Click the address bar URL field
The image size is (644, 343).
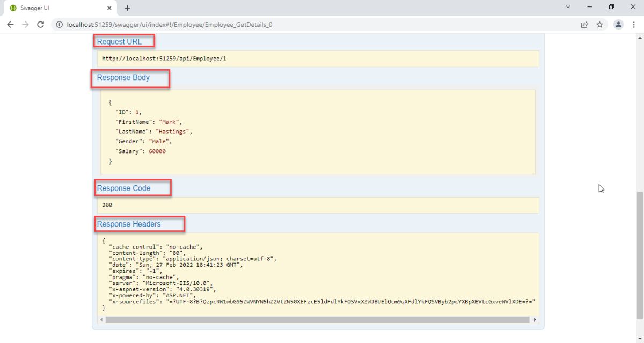click(x=317, y=25)
